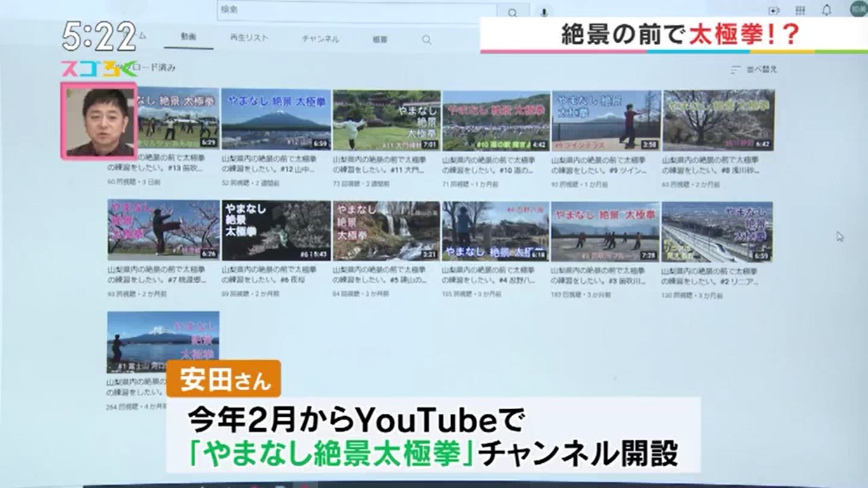Screen dimensions: 868x488
Task: Open the #1 lake and Fuji video thumbnail
Action: coord(163,342)
